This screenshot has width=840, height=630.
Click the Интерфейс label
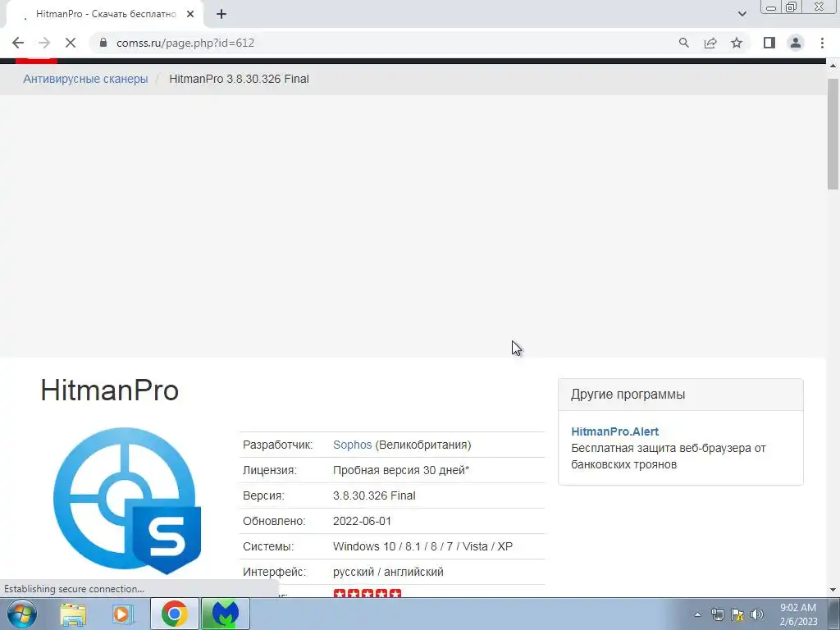tap(274, 572)
